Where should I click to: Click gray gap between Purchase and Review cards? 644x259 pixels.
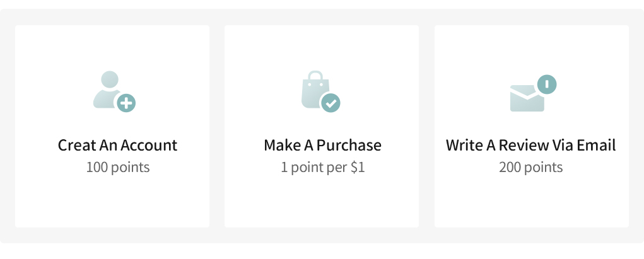[x=426, y=126]
